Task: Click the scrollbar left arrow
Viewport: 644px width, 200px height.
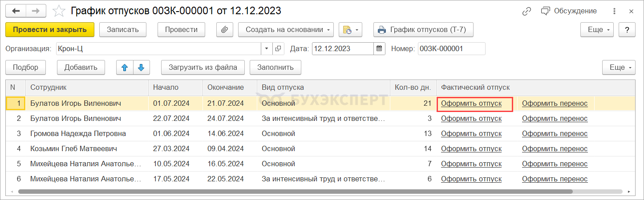Action: (x=12, y=192)
